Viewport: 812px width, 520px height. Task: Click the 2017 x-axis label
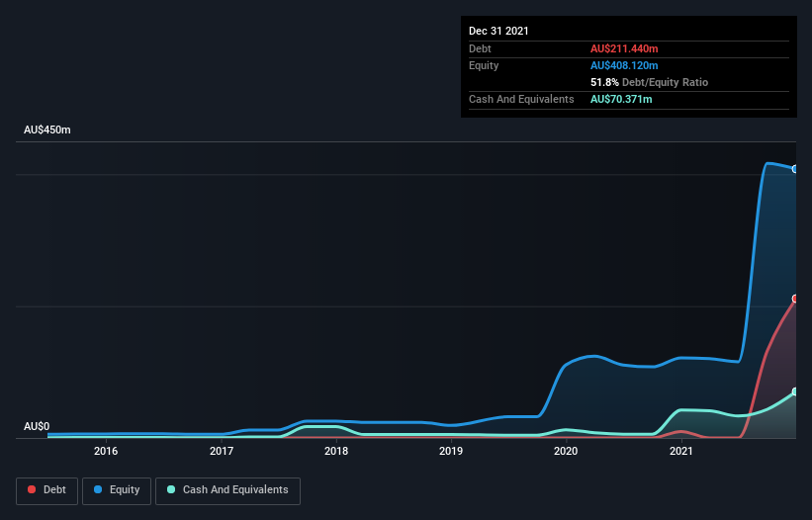click(x=222, y=451)
